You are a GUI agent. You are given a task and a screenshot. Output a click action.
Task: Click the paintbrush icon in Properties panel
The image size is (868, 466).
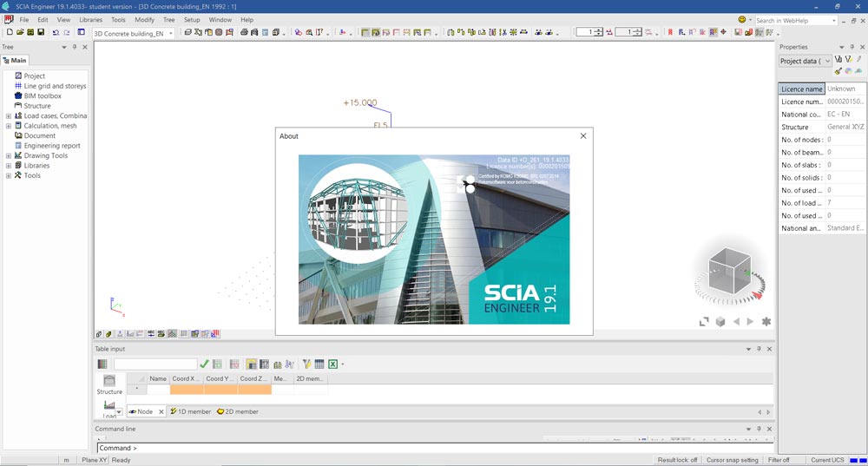[838, 71]
